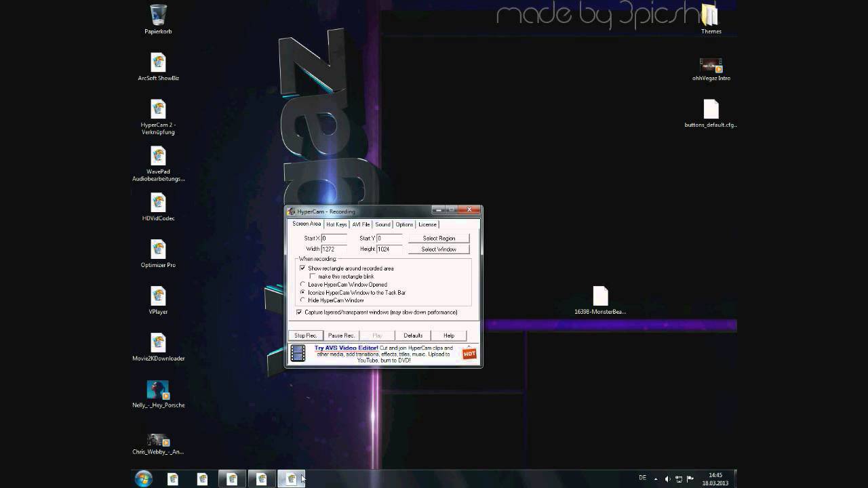The width and height of the screenshot is (868, 488).
Task: Click the Defaults button
Action: point(413,335)
